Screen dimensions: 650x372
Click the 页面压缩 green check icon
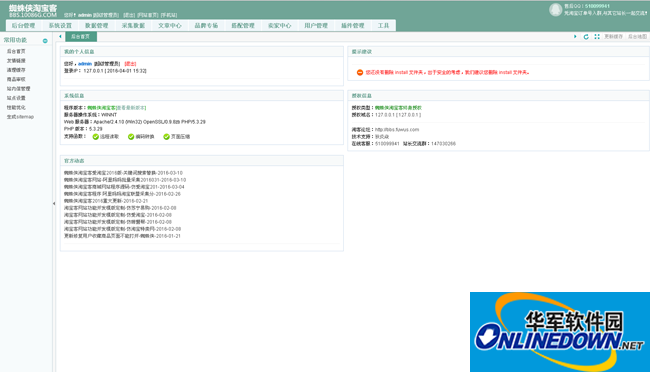click(166, 136)
